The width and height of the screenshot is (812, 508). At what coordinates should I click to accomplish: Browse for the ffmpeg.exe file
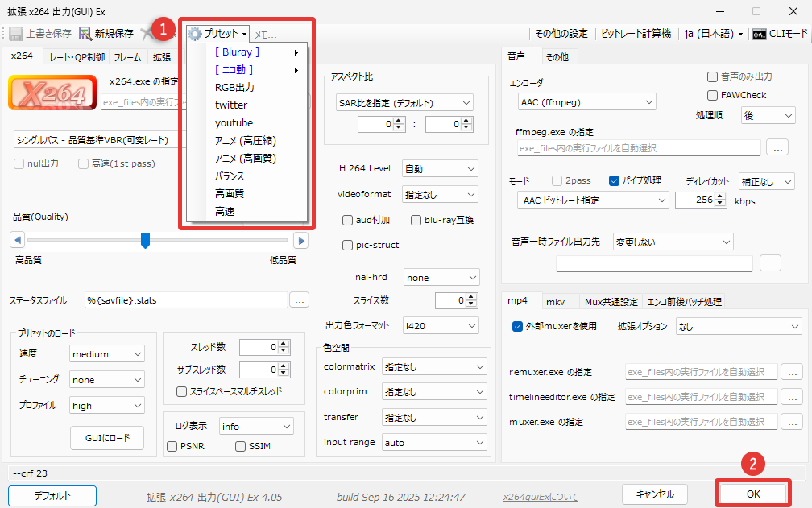pyautogui.click(x=777, y=148)
